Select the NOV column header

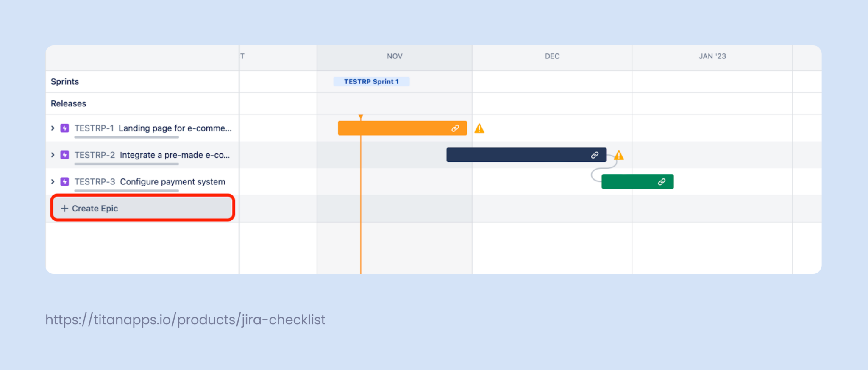point(394,56)
